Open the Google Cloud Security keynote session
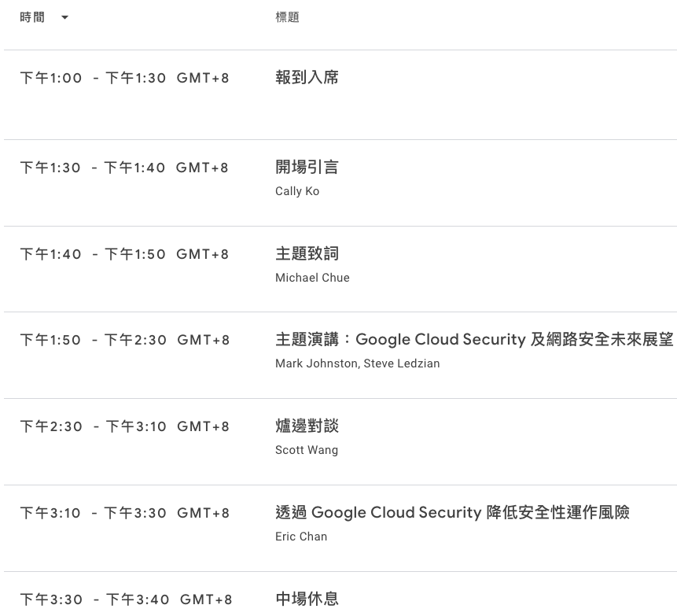Viewport: 677px width, 616px height. point(474,340)
